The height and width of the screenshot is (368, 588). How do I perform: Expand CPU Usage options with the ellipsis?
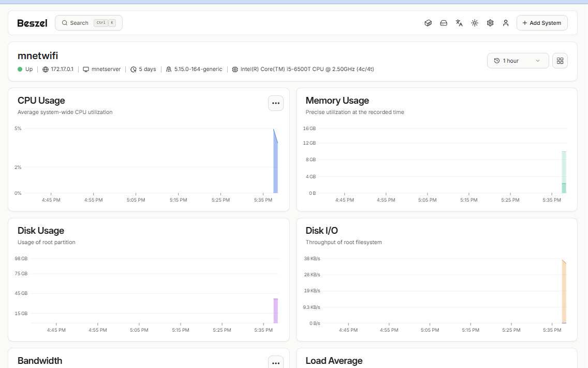tap(276, 103)
